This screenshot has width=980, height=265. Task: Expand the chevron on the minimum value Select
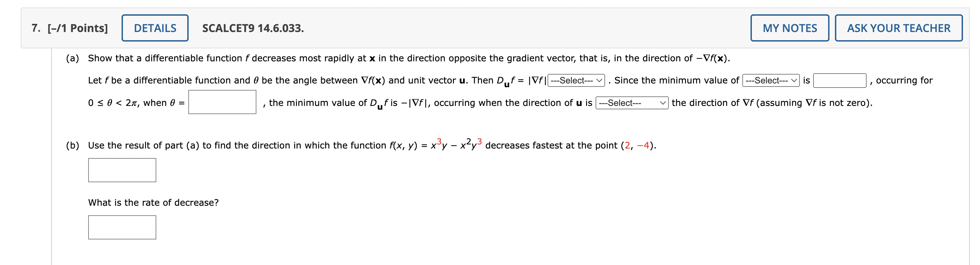794,81
